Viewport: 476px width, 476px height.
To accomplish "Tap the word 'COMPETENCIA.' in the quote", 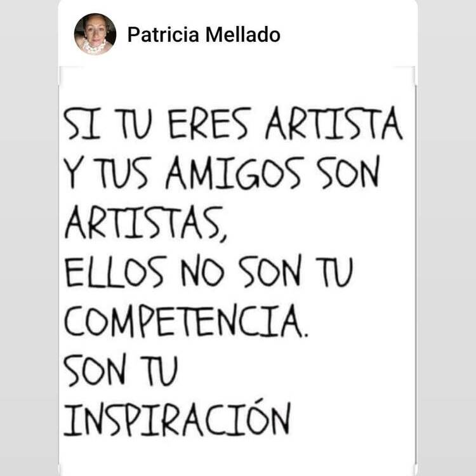I will coord(187,321).
